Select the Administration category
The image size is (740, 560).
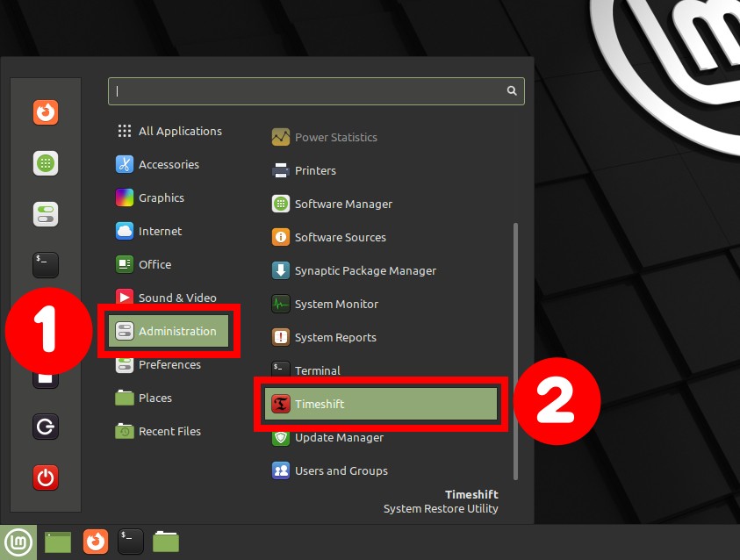[x=169, y=331]
